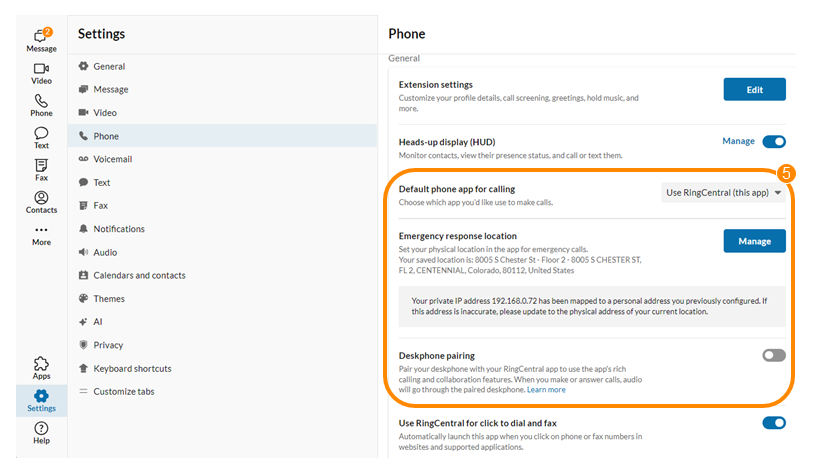Open the Fax icon in sidebar
Image resolution: width=813 pixels, height=473 pixels.
click(x=41, y=167)
